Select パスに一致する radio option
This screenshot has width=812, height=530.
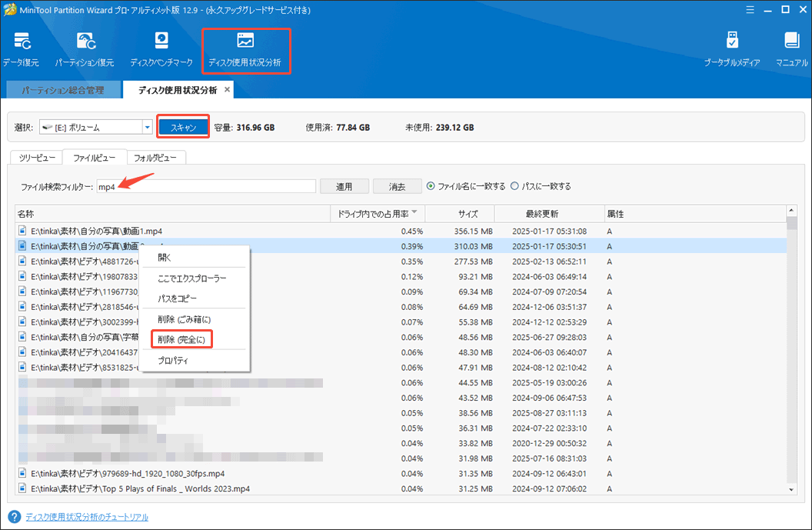[514, 186]
